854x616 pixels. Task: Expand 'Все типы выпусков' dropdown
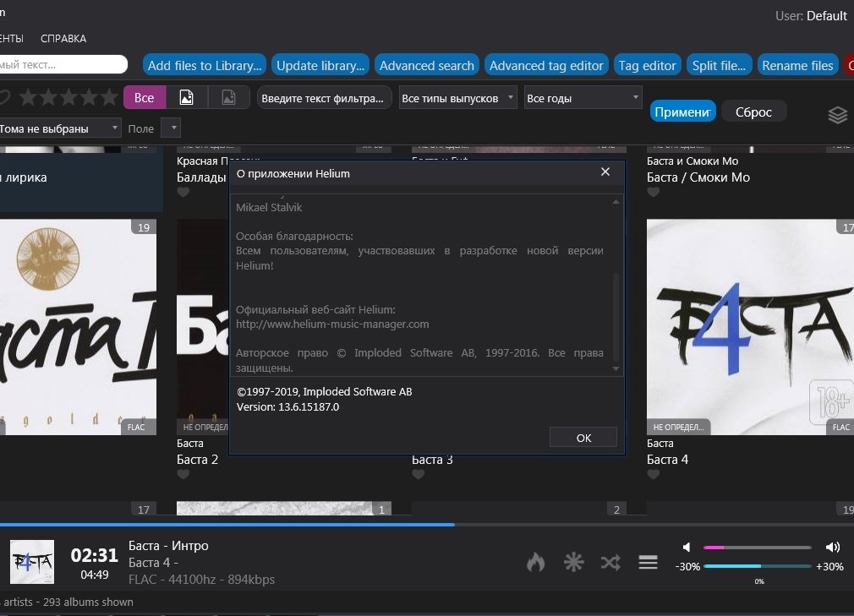point(457,98)
